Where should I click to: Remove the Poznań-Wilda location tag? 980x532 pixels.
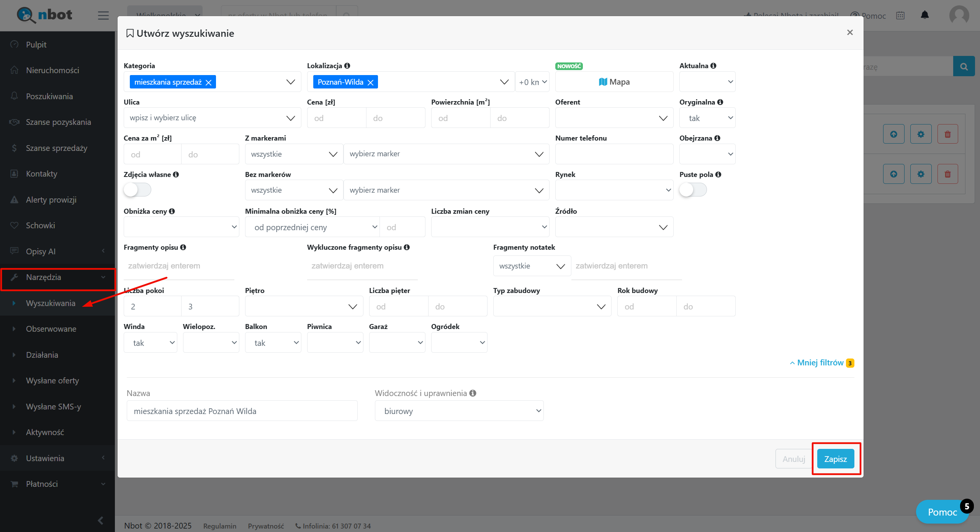370,82
